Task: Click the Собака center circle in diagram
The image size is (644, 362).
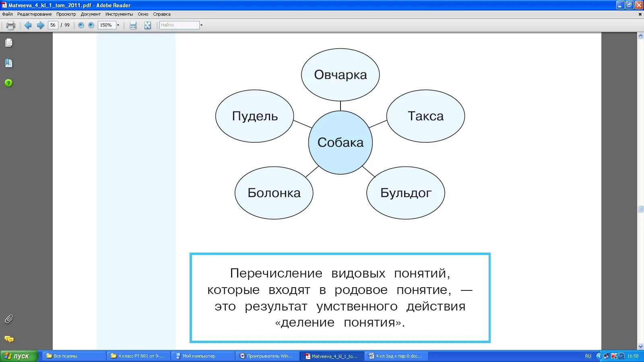Action: pyautogui.click(x=341, y=142)
